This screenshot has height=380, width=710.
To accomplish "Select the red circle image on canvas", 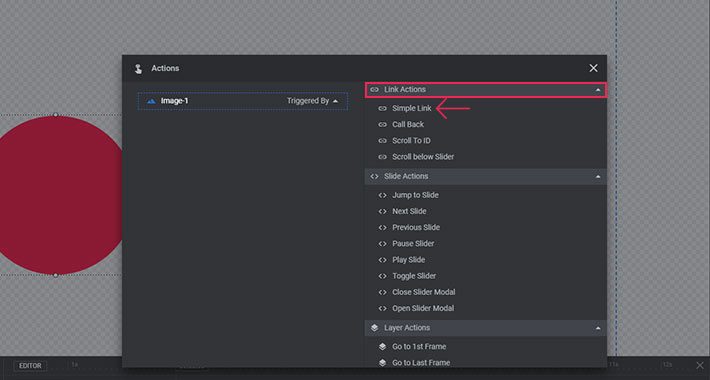I will pyautogui.click(x=57, y=195).
